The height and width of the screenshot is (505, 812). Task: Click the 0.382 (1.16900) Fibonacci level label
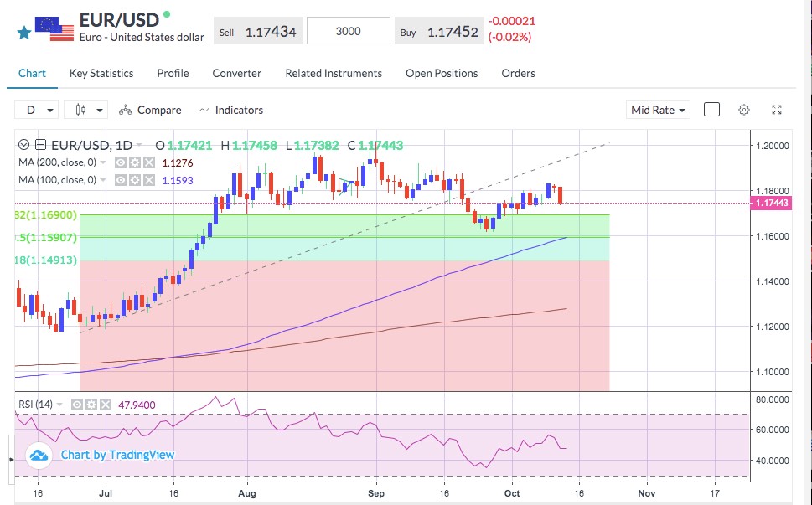tap(45, 214)
